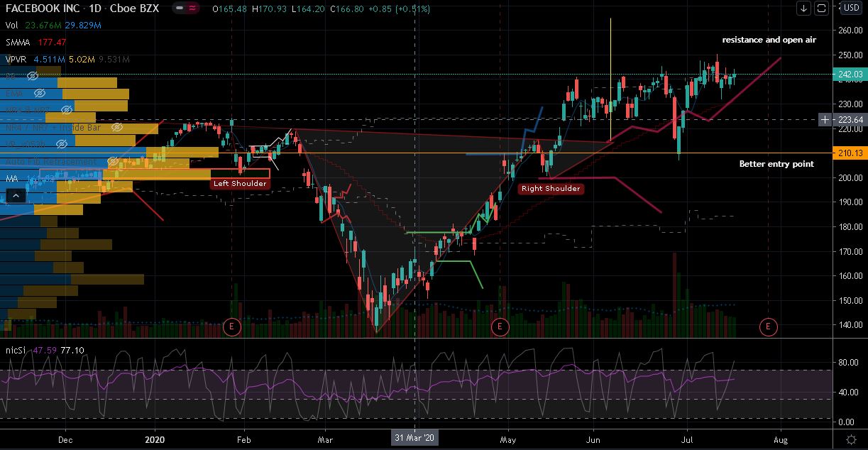This screenshot has height=450, width=868.
Task: Show the hidden EMA indicator
Action: pyautogui.click(x=40, y=93)
